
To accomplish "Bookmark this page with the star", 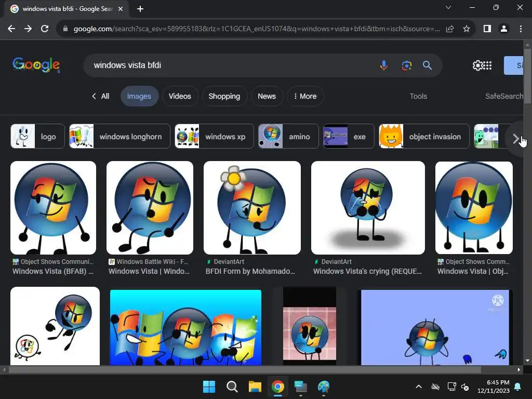I will pos(467,29).
